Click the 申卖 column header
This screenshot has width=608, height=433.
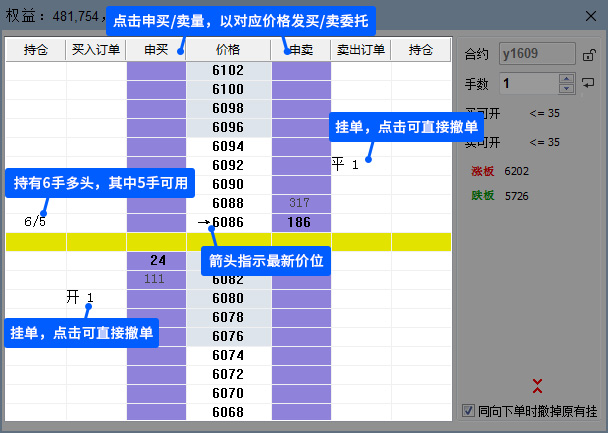[301, 49]
